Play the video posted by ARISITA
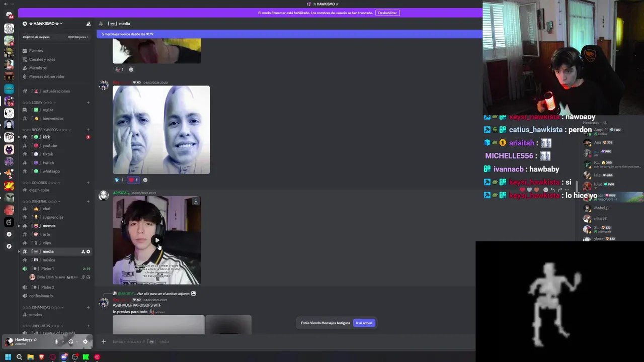This screenshot has height=362, width=644. pos(157,240)
